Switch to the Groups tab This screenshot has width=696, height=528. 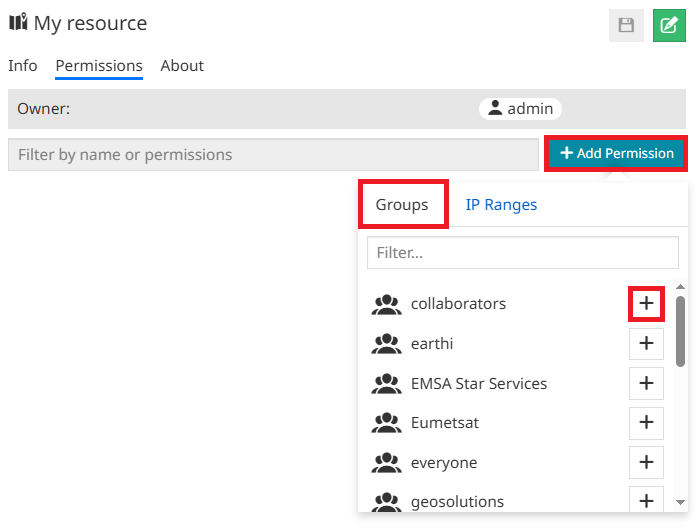coord(402,205)
